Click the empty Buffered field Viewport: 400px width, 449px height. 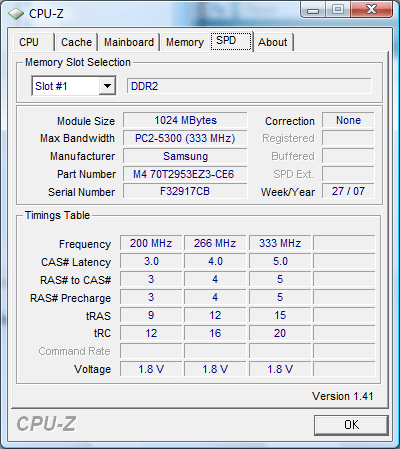pyautogui.click(x=348, y=156)
